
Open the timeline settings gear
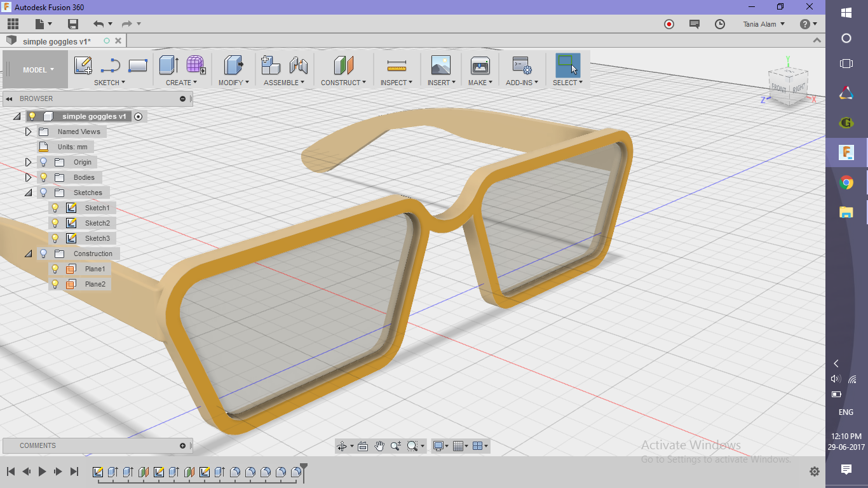(x=815, y=471)
